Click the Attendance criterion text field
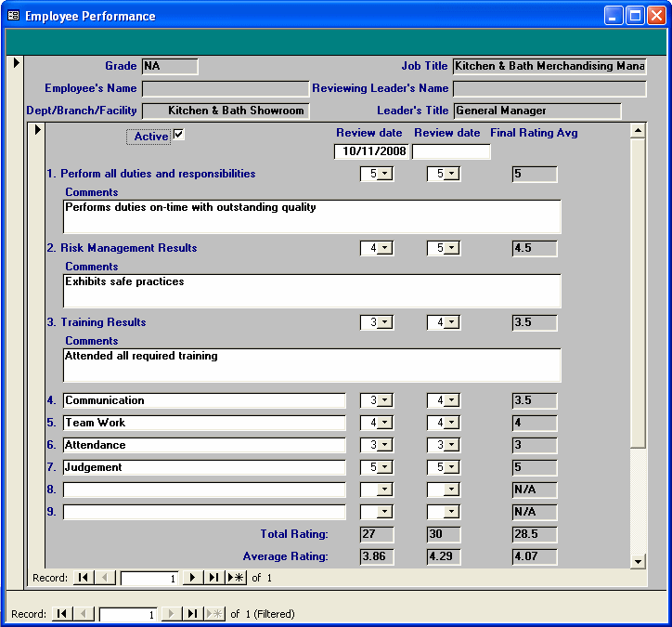 point(204,445)
